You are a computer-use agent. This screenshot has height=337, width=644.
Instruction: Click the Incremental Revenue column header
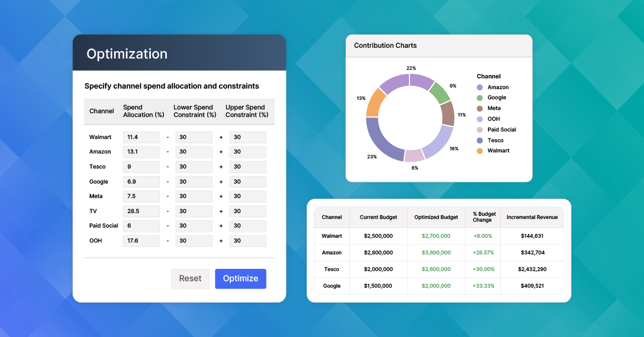pyautogui.click(x=532, y=217)
